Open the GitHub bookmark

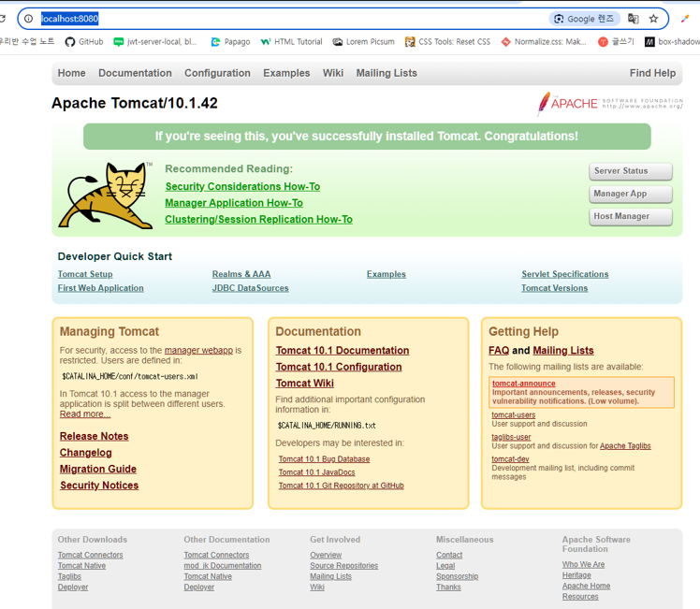click(x=84, y=42)
